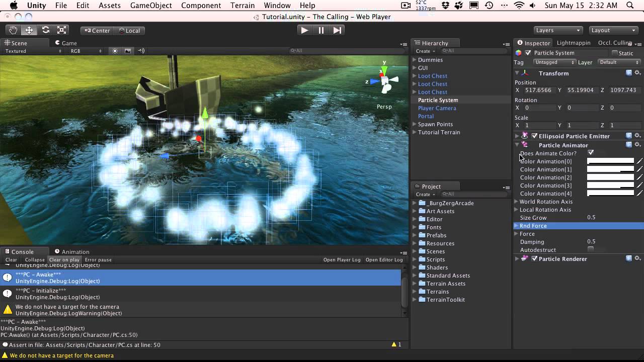This screenshot has height=362, width=644.
Task: Open Particle Animator help book icon
Action: pos(629,145)
